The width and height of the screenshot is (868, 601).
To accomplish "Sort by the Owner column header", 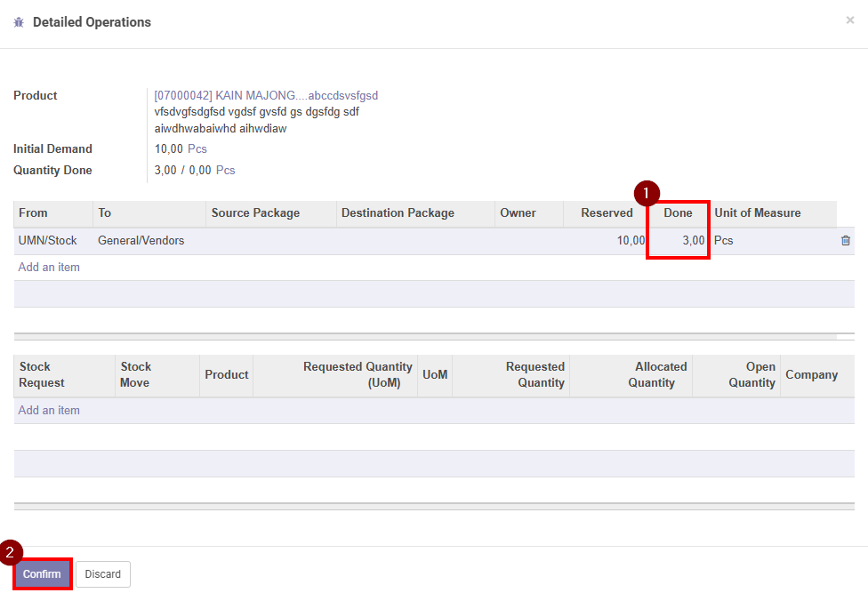I will (518, 213).
